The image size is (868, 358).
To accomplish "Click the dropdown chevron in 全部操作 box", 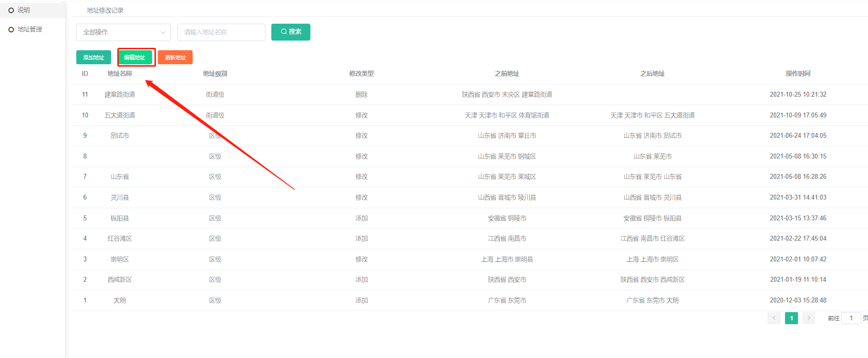I will (163, 32).
